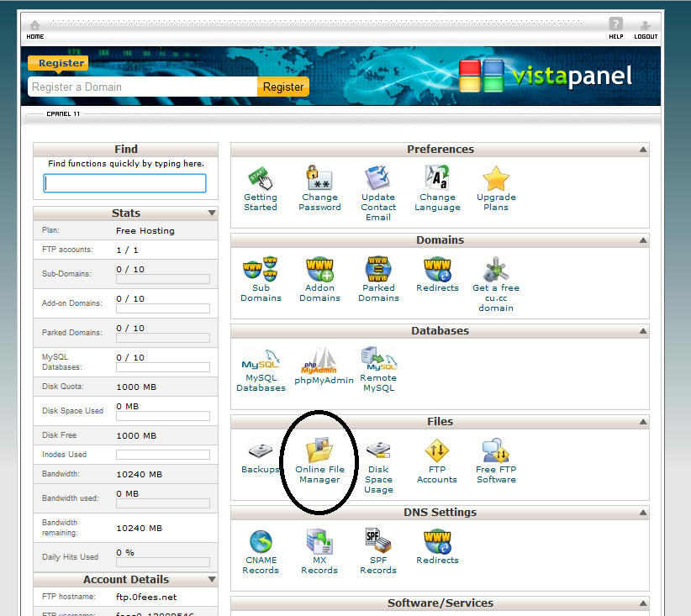Click the Bandwidth used bar
Viewport: 691px width, 616px height.
point(163,503)
